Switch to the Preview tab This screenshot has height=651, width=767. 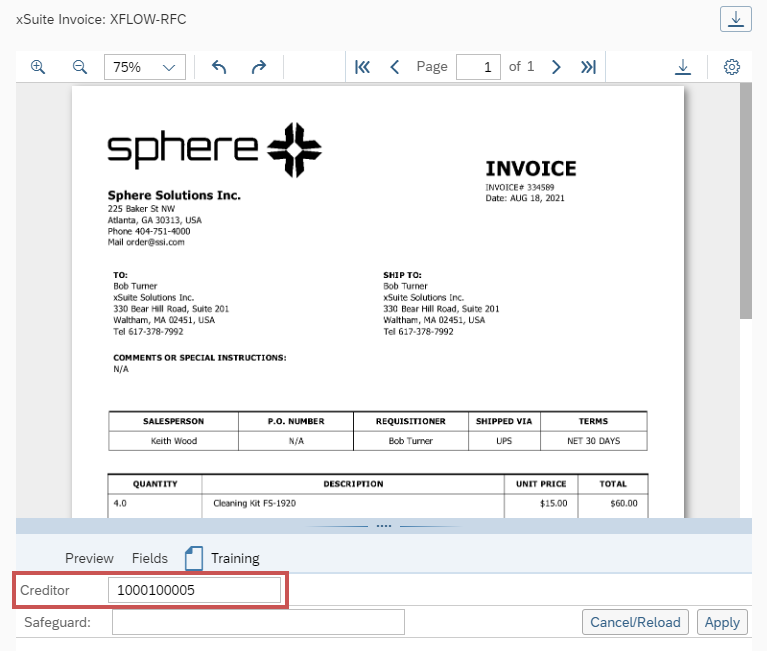89,558
